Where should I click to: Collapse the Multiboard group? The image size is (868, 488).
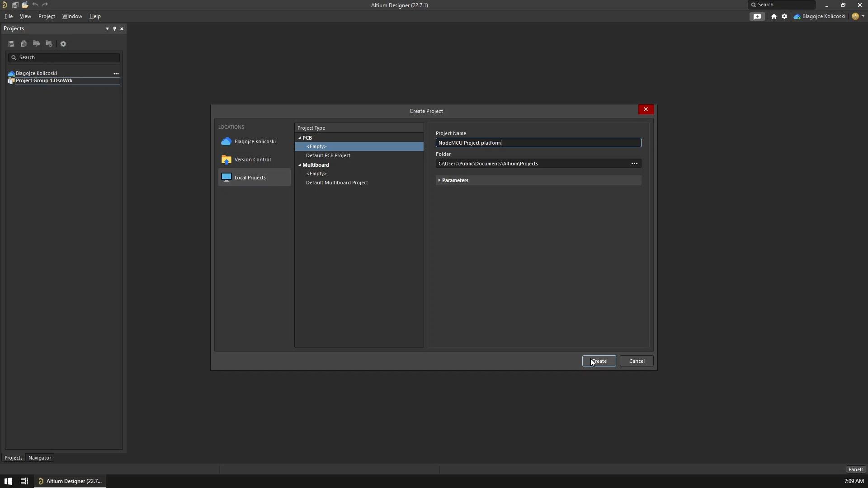tap(300, 165)
